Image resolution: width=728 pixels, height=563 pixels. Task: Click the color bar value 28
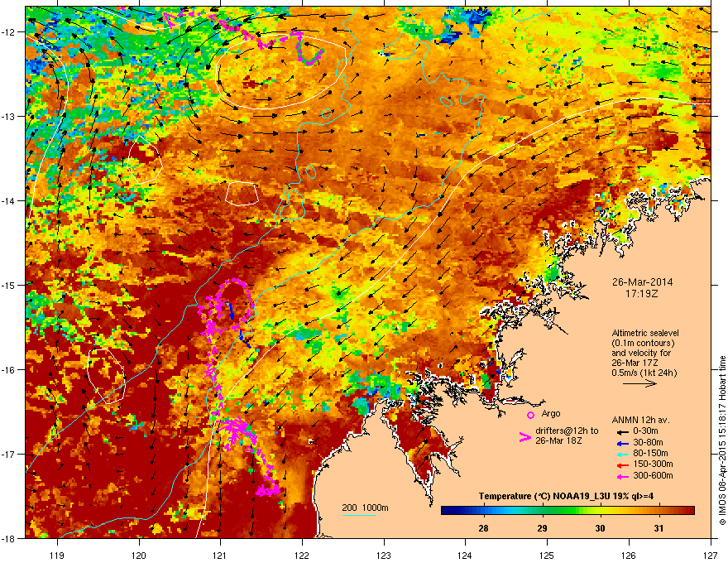tap(483, 528)
